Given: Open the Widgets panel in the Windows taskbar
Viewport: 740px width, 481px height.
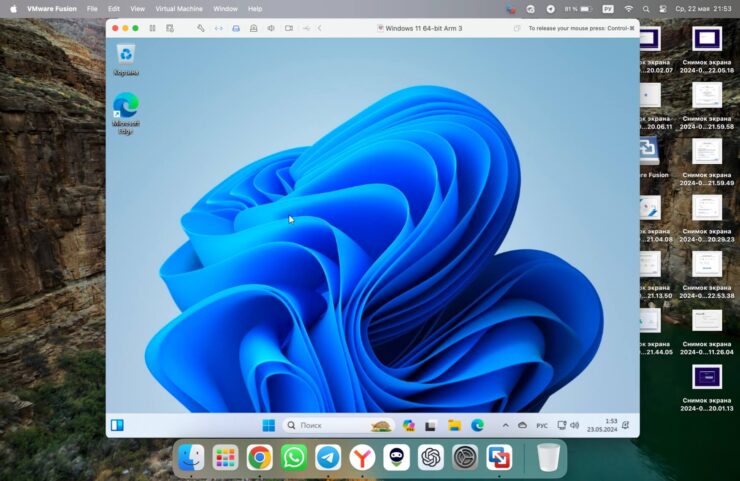Looking at the screenshot, I should (117, 425).
